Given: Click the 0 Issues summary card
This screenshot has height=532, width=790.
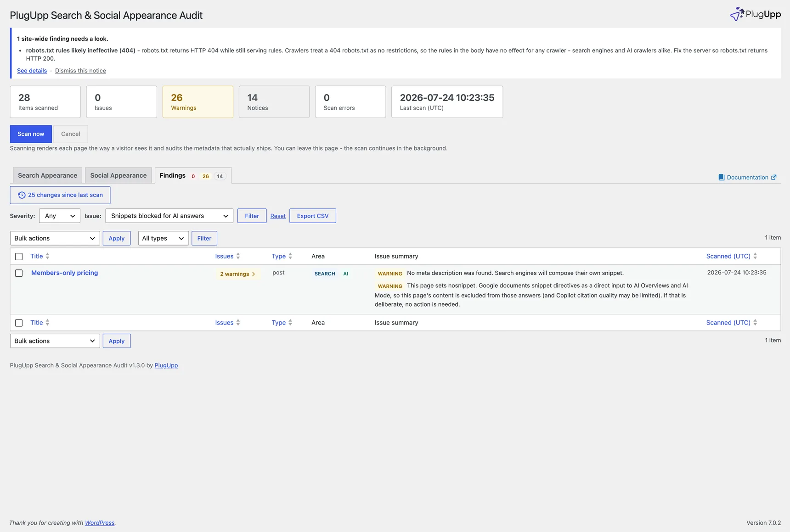Looking at the screenshot, I should pyautogui.click(x=122, y=102).
